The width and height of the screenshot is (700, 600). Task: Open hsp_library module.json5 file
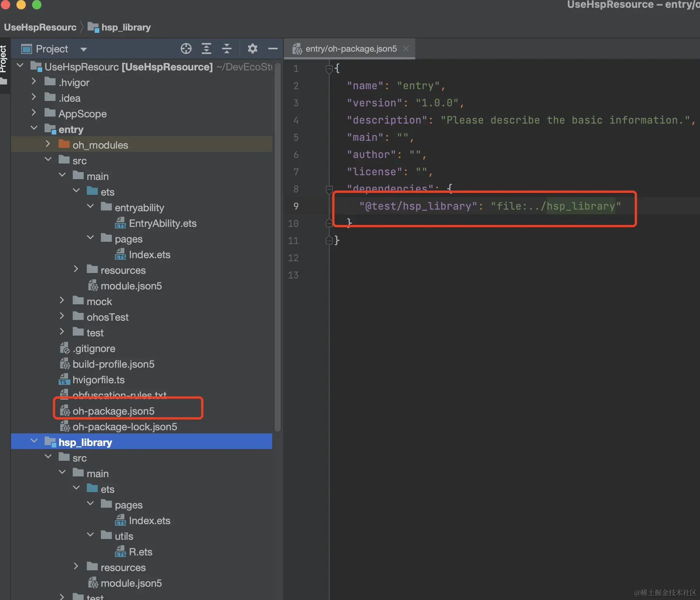[x=131, y=583]
